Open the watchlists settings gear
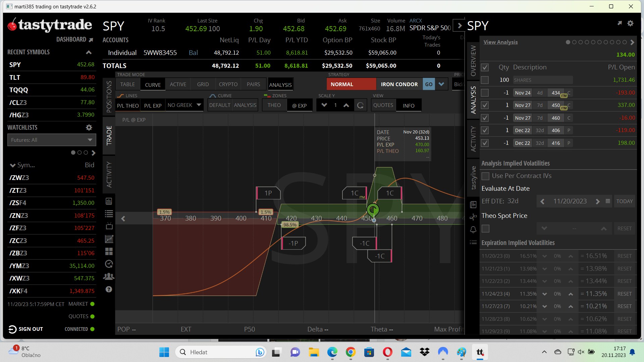This screenshot has width=644, height=362. pyautogui.click(x=89, y=127)
